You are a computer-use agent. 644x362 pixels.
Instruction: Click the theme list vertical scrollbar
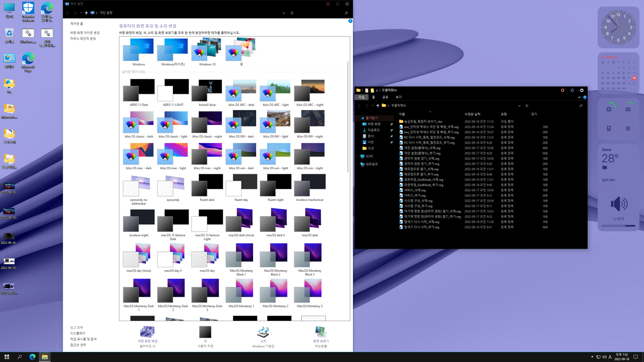348,117
